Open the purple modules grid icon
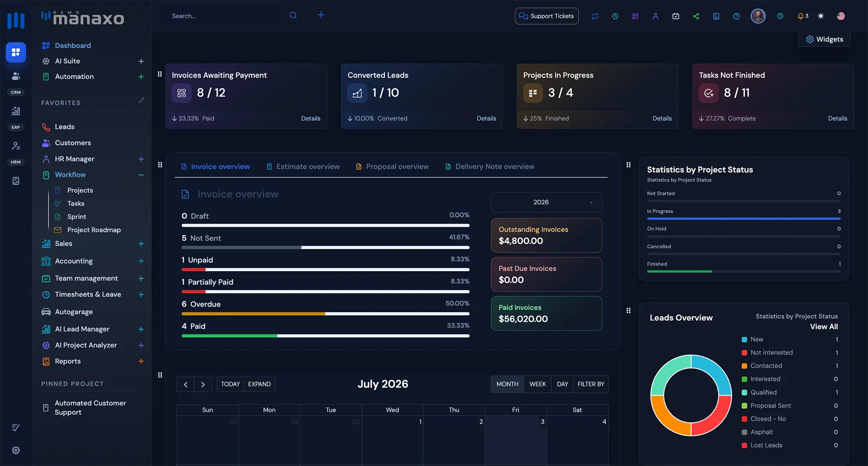 [635, 16]
